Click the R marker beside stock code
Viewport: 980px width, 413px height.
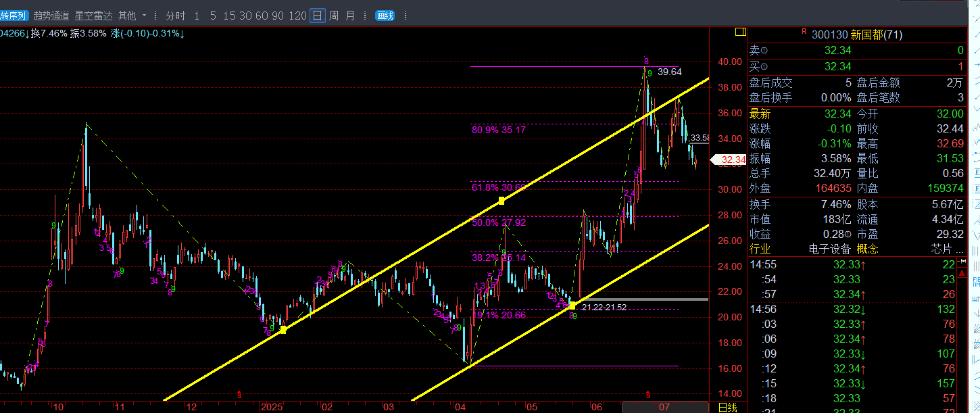pyautogui.click(x=804, y=31)
